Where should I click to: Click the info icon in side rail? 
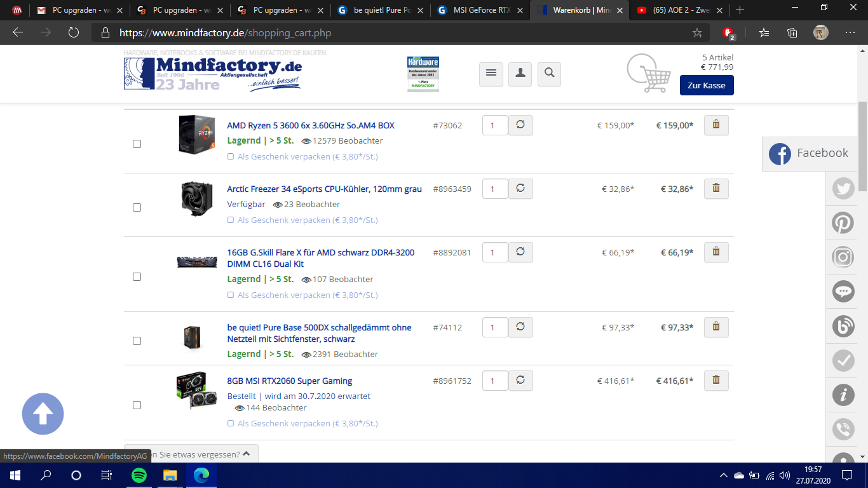pyautogui.click(x=843, y=395)
